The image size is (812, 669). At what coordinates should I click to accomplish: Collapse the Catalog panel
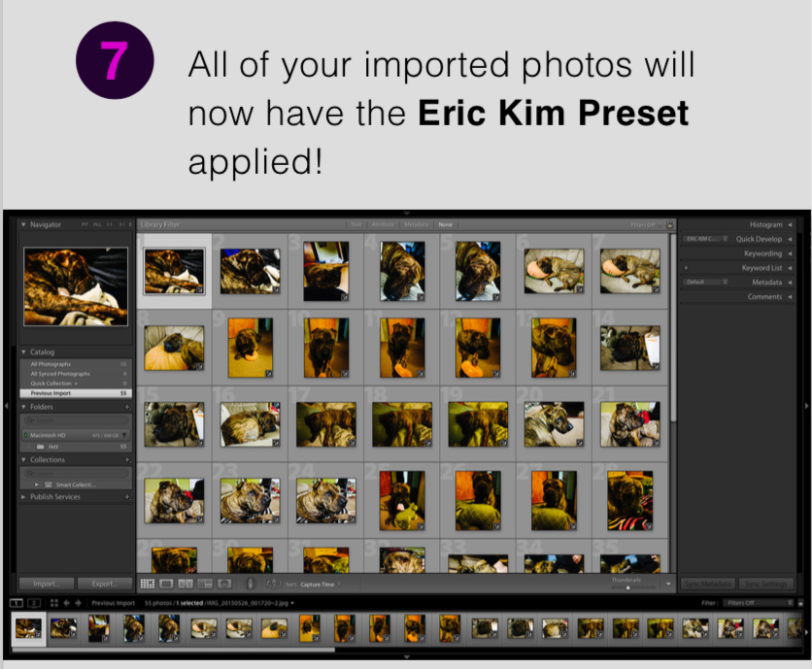24,351
